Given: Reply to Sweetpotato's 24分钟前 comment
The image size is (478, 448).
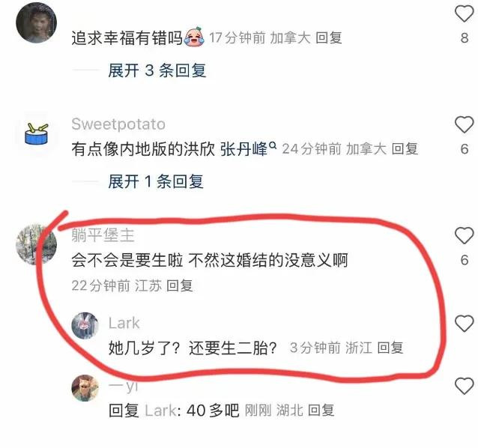Looking at the screenshot, I should click(x=405, y=149).
